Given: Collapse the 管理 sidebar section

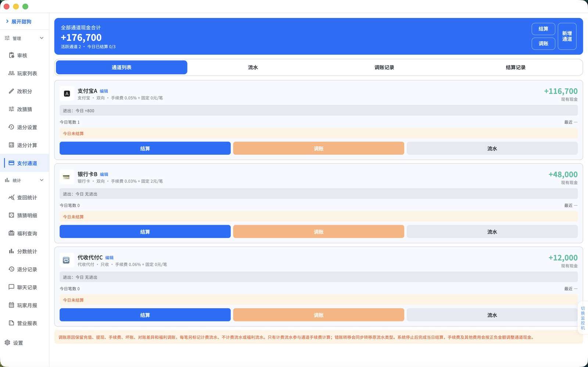Looking at the screenshot, I should [x=42, y=38].
